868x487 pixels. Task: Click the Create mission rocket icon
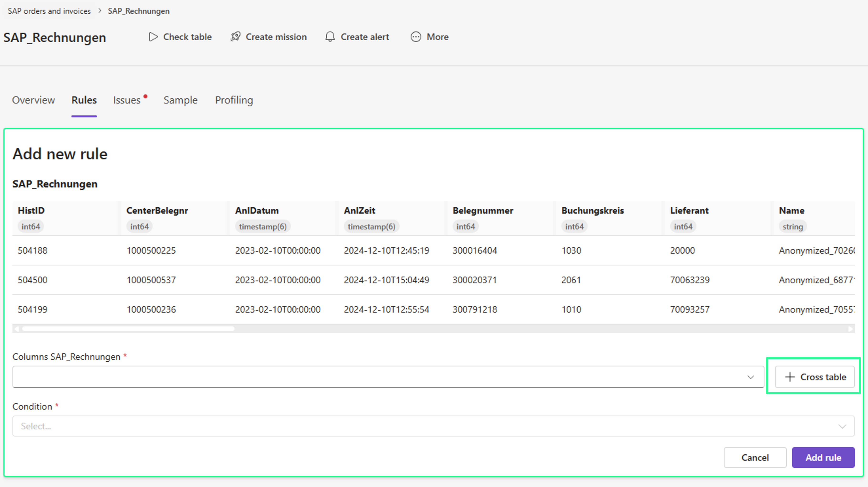[236, 37]
